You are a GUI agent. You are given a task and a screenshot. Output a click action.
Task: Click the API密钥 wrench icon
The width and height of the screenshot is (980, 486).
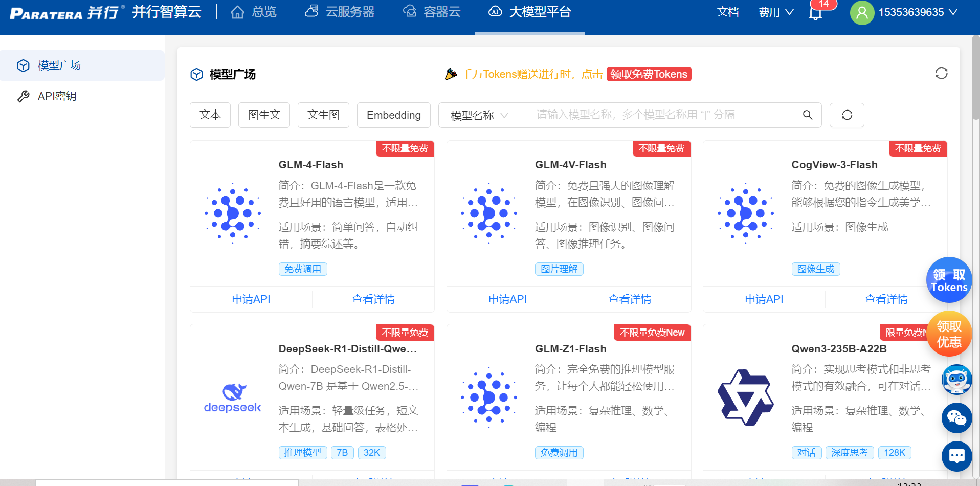(23, 96)
